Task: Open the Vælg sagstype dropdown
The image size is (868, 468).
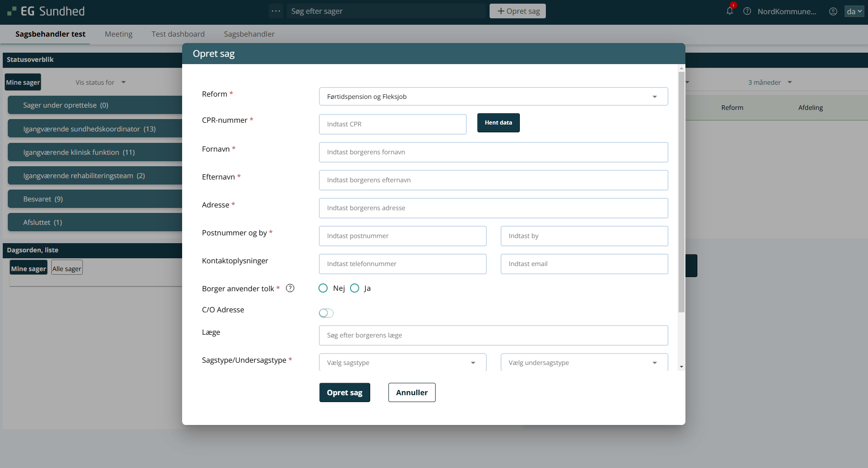Action: point(402,363)
